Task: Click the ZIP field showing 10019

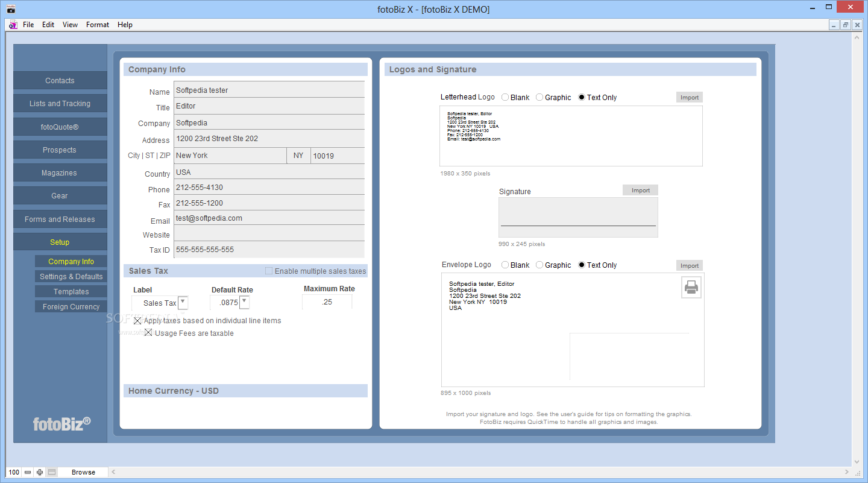Action: [338, 156]
